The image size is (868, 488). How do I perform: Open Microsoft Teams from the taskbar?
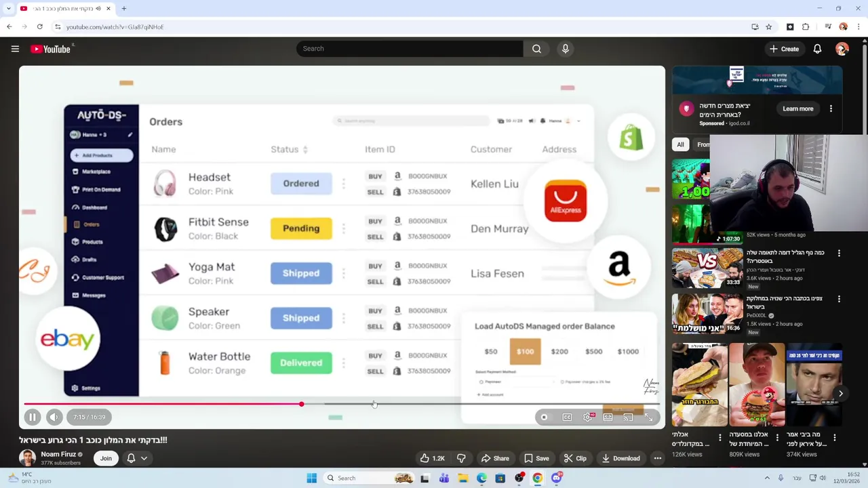click(x=443, y=479)
